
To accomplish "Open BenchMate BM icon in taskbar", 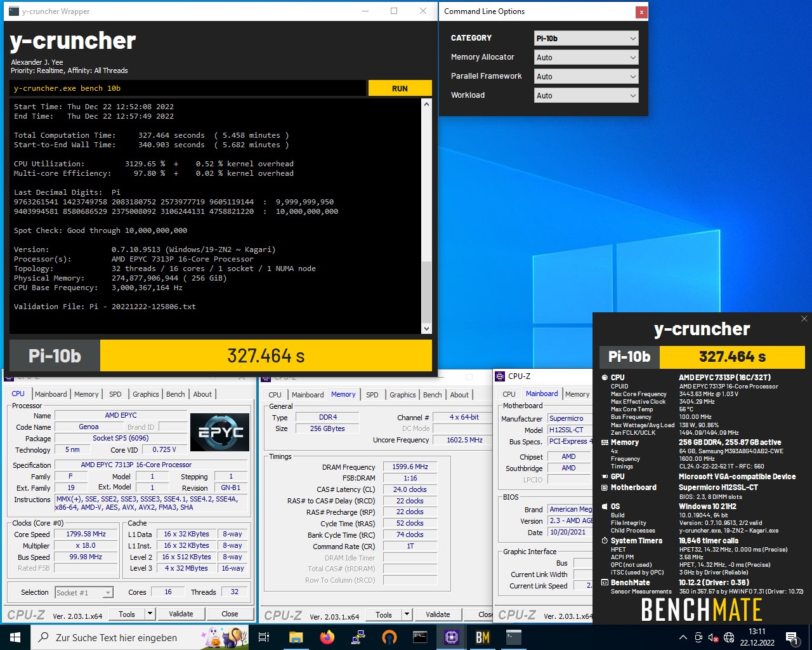I will click(x=482, y=637).
